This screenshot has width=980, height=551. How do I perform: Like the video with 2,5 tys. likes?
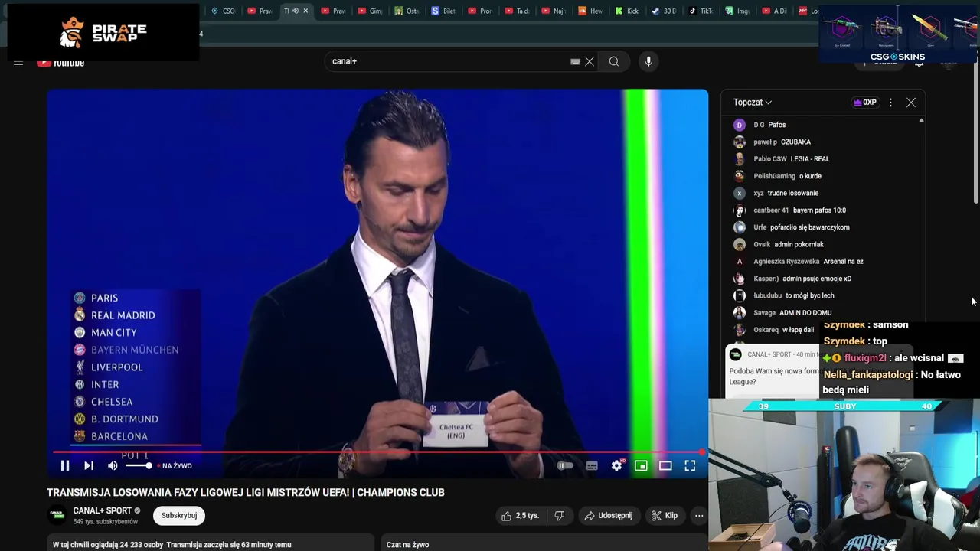point(520,516)
